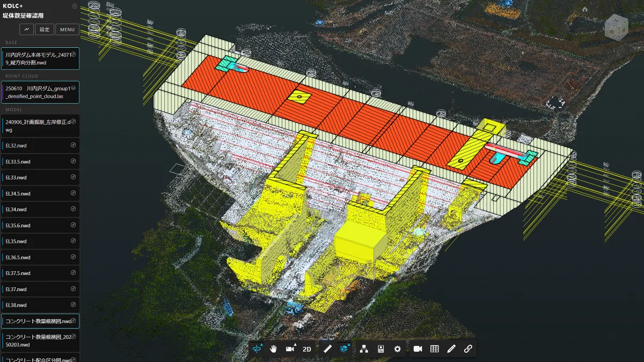Select the コンクリート数量根拠図_20250203.nwd row
Image resolution: width=644 pixels, height=362 pixels.
tap(40, 341)
